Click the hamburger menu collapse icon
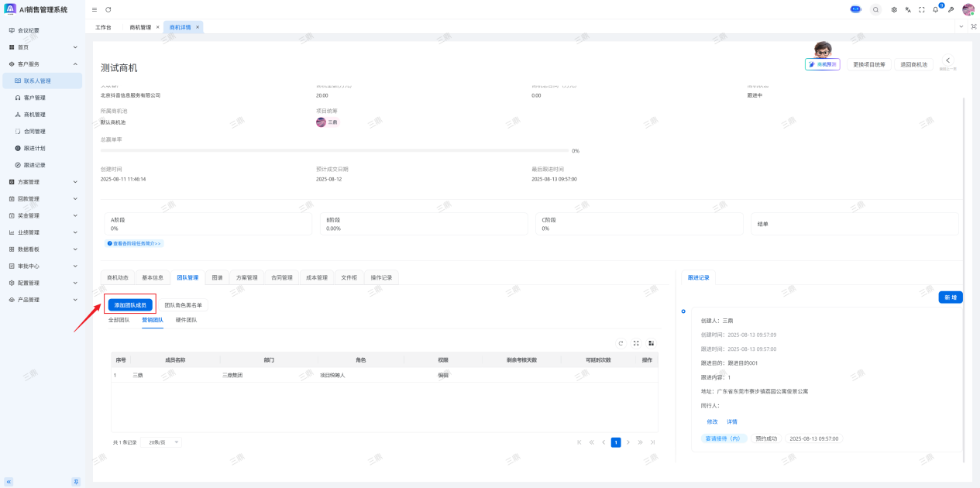Screen dimensions: 980x488 [95, 10]
